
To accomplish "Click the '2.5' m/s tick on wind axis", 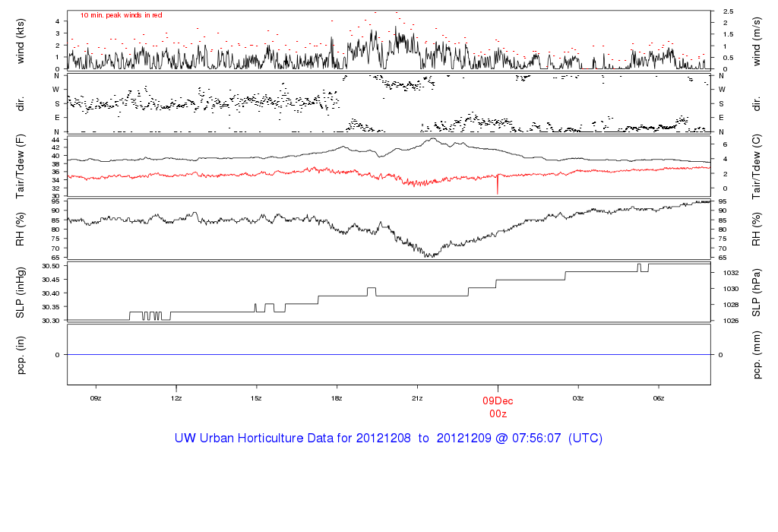I will (x=728, y=11).
